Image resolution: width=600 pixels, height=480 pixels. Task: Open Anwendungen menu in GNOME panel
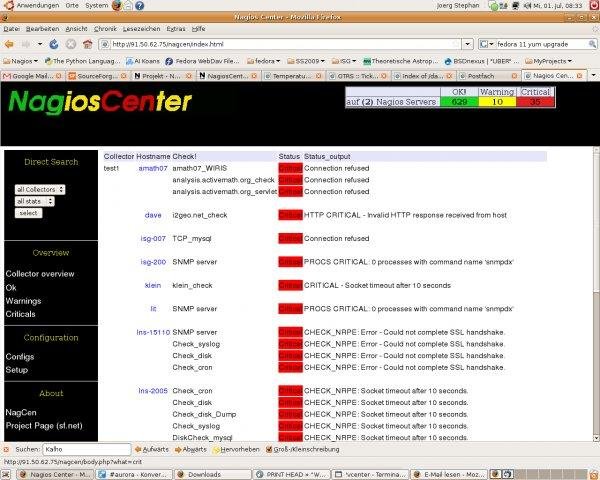coord(38,5)
